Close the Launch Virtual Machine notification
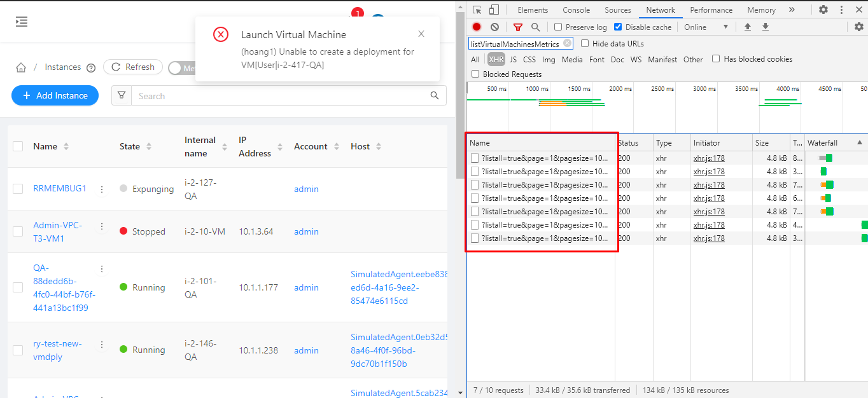Image resolution: width=868 pixels, height=398 pixels. [421, 34]
